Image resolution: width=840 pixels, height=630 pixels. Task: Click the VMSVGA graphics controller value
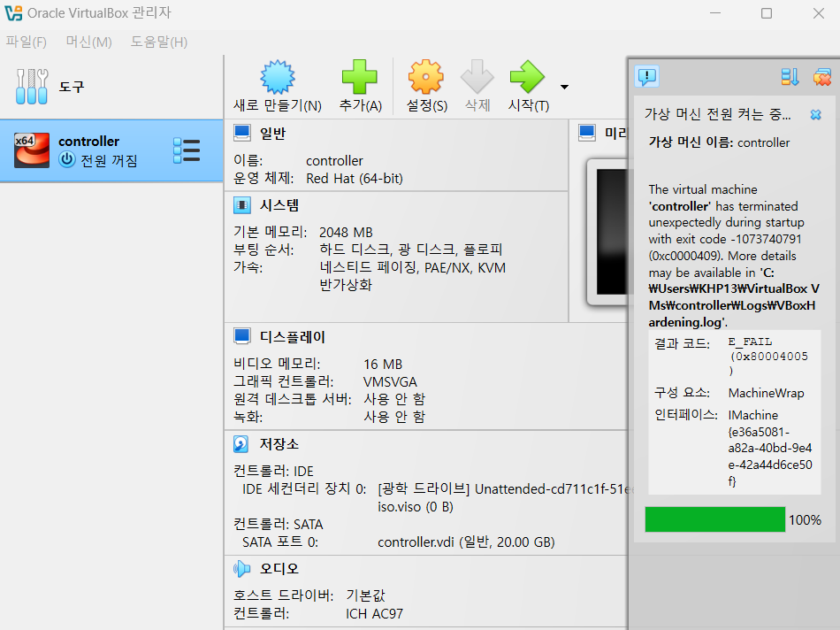pyautogui.click(x=390, y=381)
